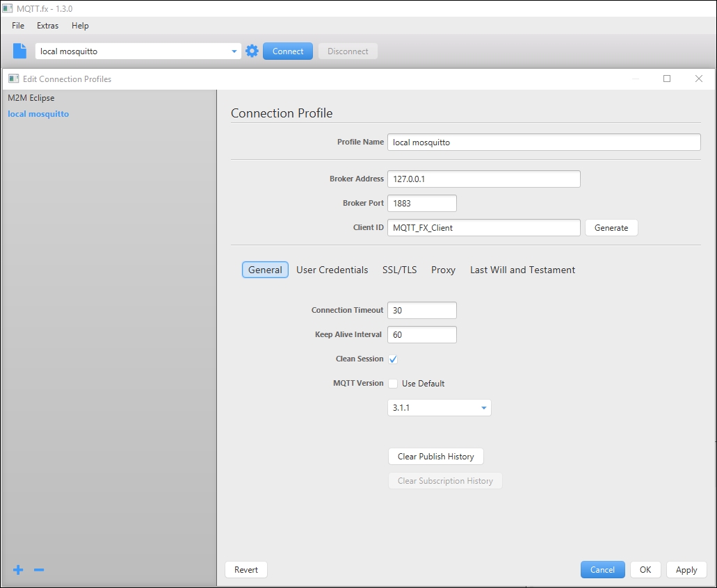This screenshot has width=717, height=588.
Task: Open the Help menu
Action: point(80,26)
